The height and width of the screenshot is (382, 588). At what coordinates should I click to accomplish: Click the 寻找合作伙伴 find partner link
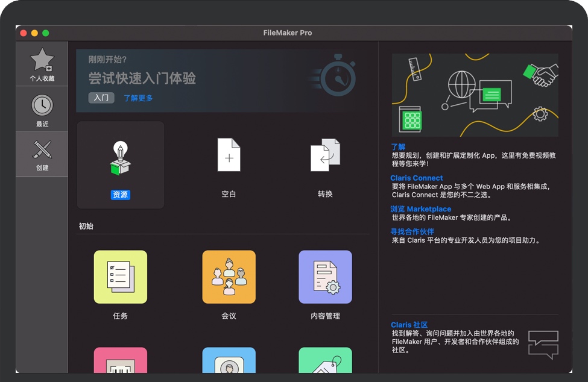(x=412, y=231)
